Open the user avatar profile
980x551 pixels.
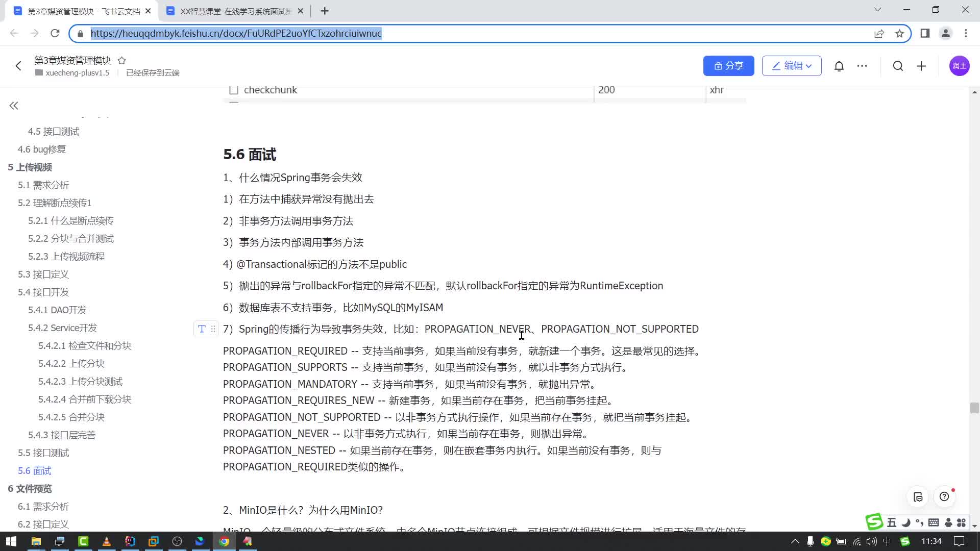[959, 66]
